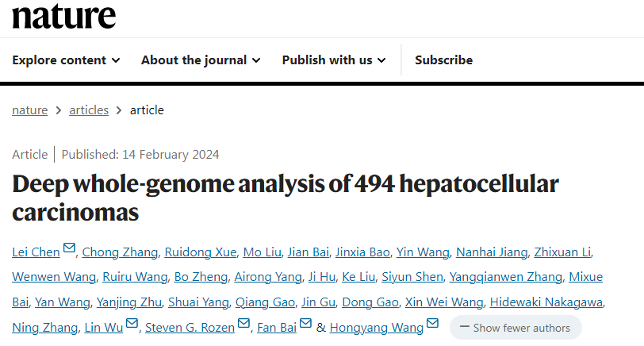Click author name Yangqianwen Zhang
The image size is (644, 346).
pyautogui.click(x=506, y=278)
